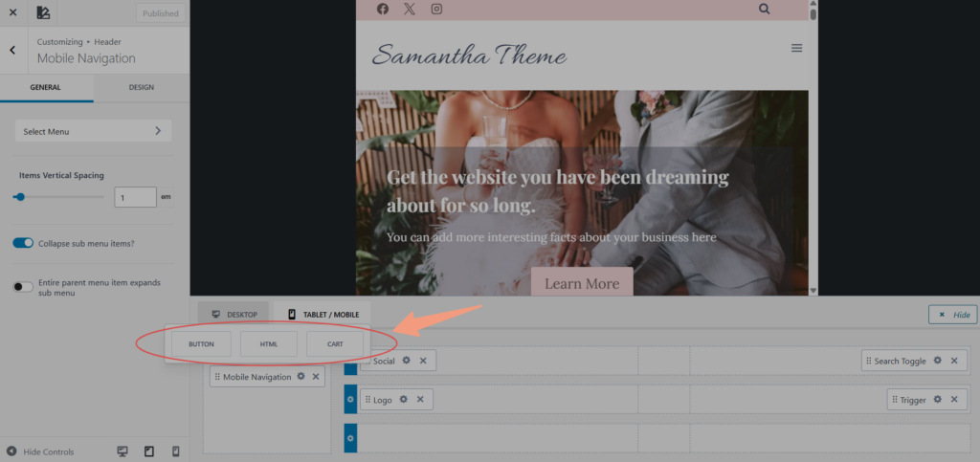Open search via magnifier icon in preview
Screen dimensions: 980x462
click(764, 10)
